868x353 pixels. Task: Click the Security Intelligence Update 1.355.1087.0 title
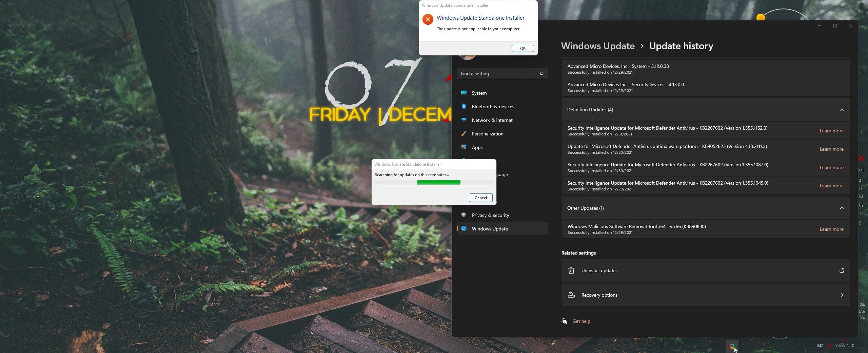pyautogui.click(x=668, y=165)
